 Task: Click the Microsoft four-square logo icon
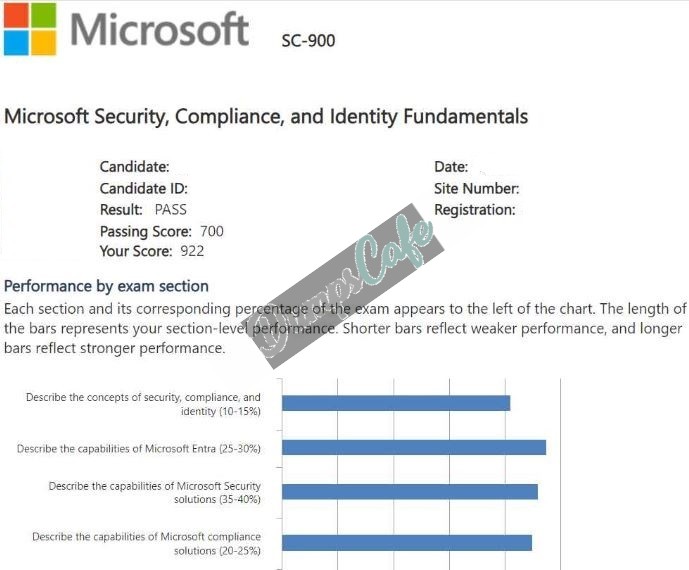click(x=30, y=29)
